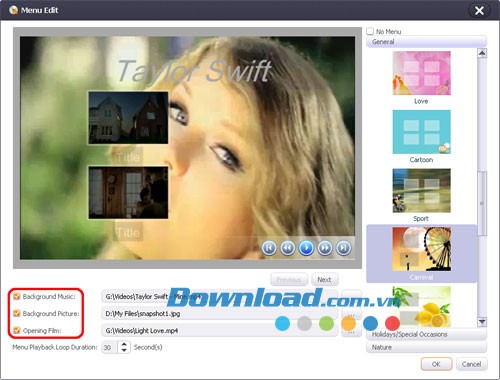Click the Background Picture path field
The width and height of the screenshot is (500, 380).
click(219, 314)
